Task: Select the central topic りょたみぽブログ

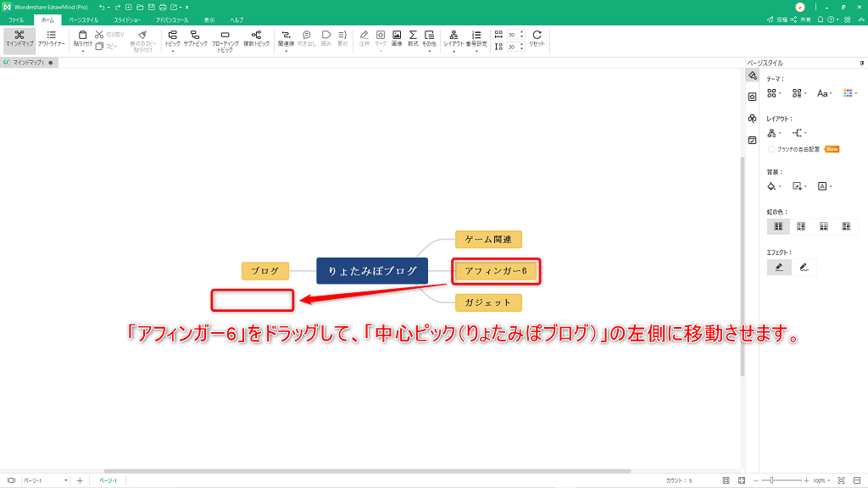Action: click(372, 271)
